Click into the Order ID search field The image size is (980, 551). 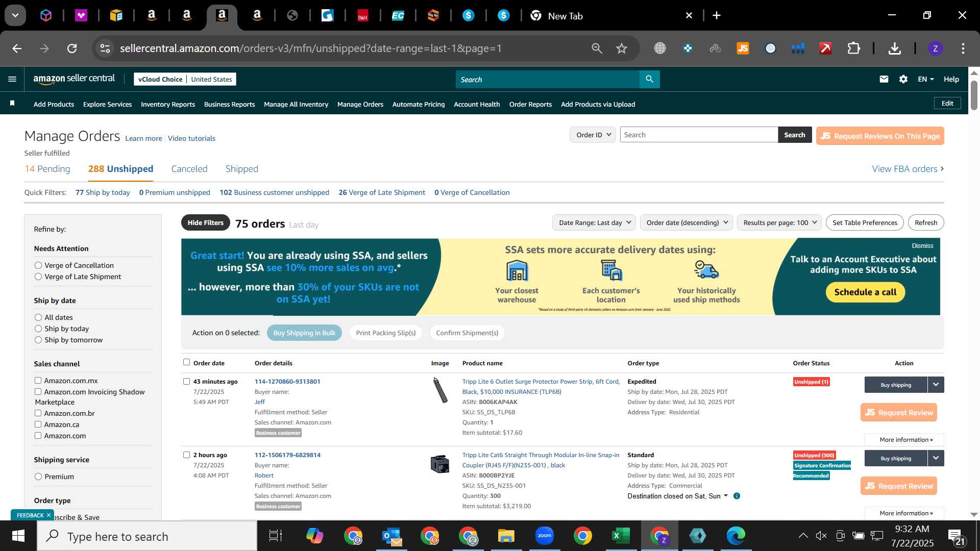pyautogui.click(x=699, y=135)
